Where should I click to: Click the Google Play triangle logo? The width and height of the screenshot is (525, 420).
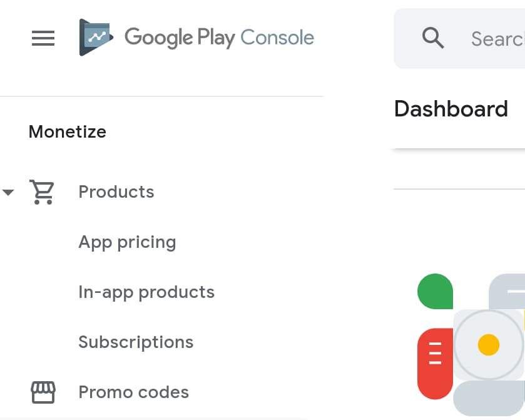pos(95,36)
